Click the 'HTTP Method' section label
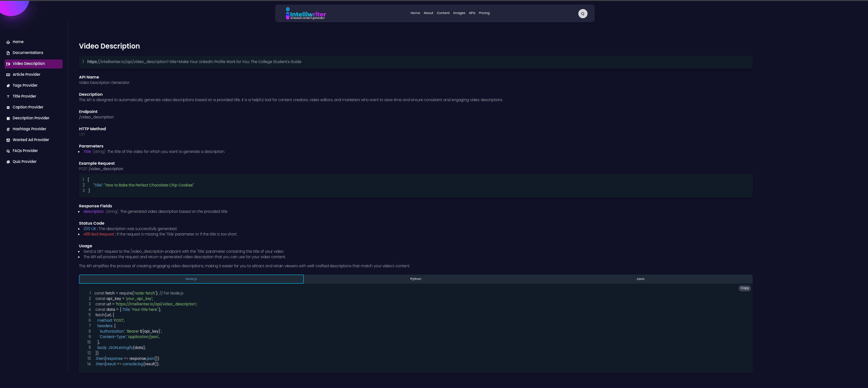The image size is (868, 388). [92, 129]
